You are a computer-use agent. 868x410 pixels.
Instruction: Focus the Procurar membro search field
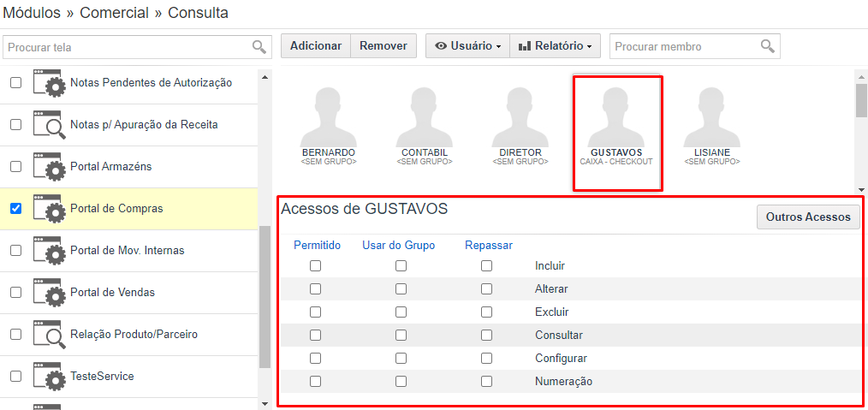tap(695, 46)
